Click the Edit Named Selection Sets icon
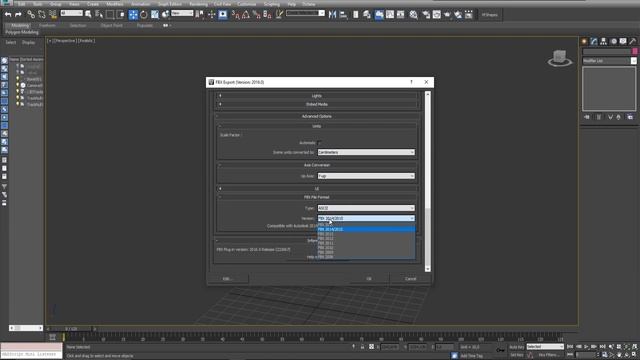This screenshot has height=360, width=640. [x=279, y=15]
